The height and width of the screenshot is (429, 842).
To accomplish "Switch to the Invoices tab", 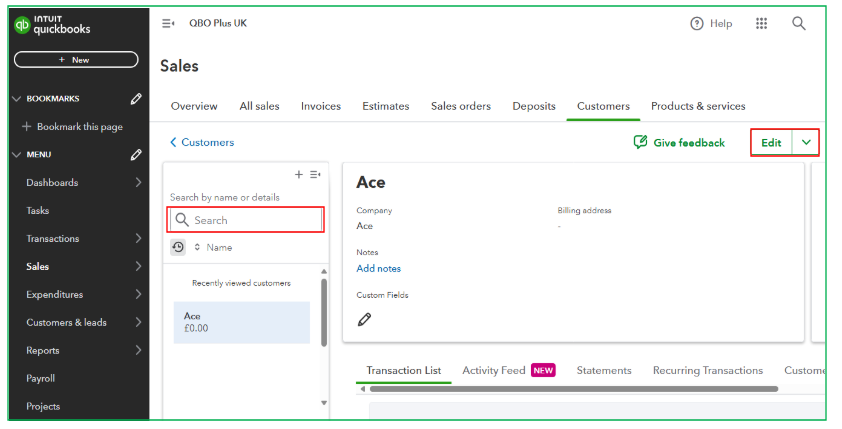I will pyautogui.click(x=320, y=106).
